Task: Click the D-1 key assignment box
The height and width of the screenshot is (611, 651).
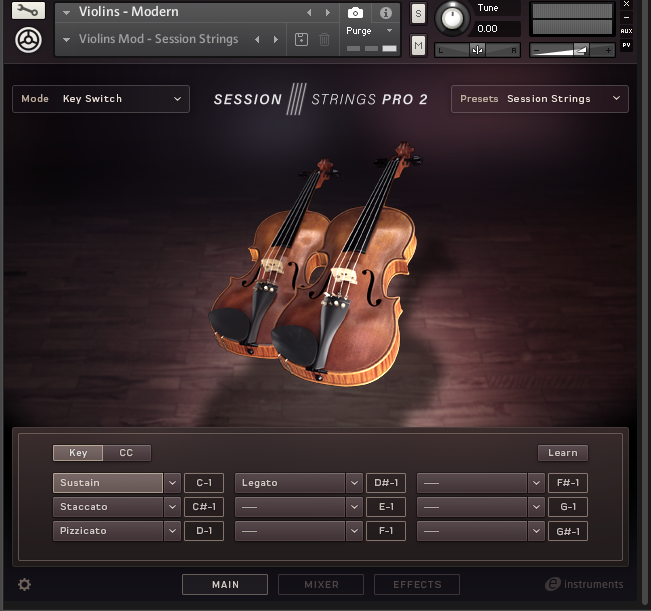Action: [204, 531]
